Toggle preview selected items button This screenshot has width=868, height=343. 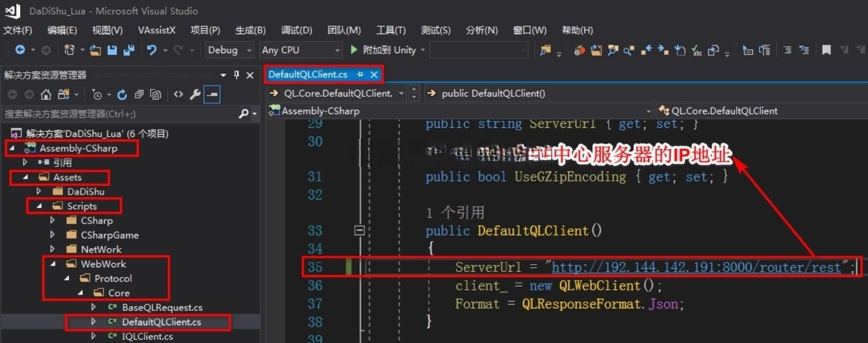(x=212, y=95)
